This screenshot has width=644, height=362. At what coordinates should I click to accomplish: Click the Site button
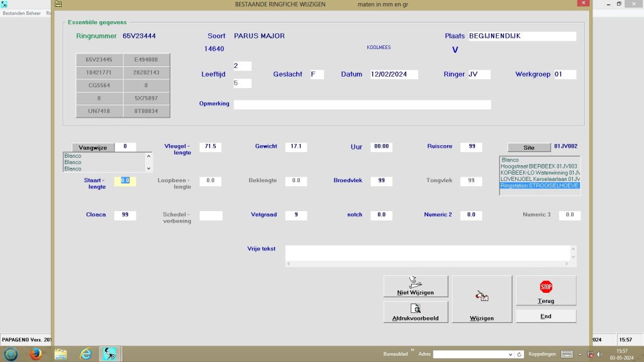pyautogui.click(x=528, y=147)
